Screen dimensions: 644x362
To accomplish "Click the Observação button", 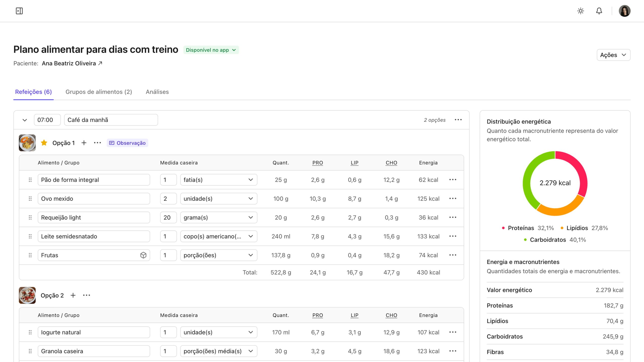I will coord(128,143).
